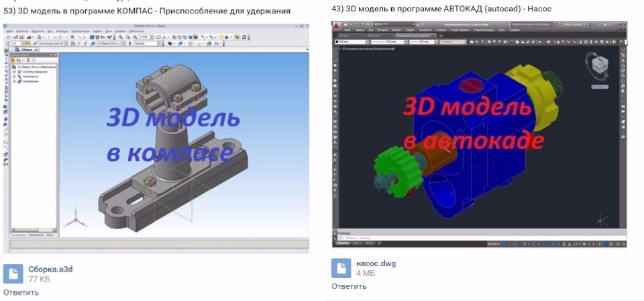The height and width of the screenshot is (301, 644).
Task: Switch to the Исполнения tab below tree
Action: point(36,234)
